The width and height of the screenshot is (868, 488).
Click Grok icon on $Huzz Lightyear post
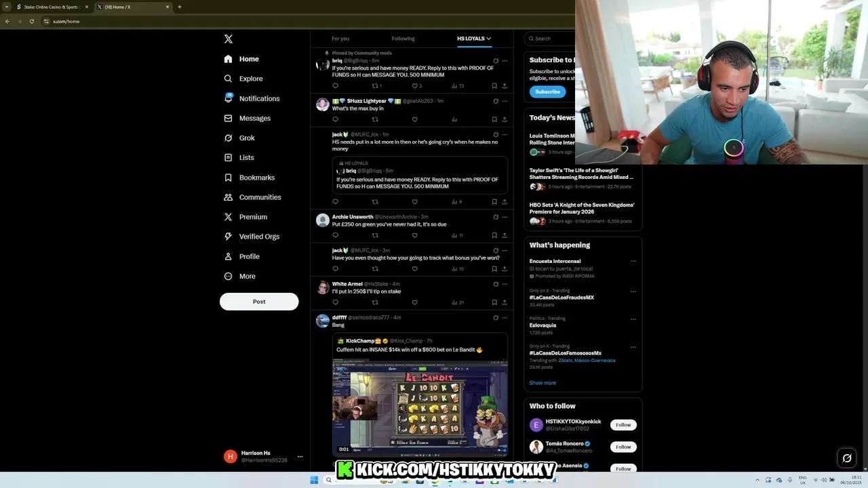pos(496,101)
